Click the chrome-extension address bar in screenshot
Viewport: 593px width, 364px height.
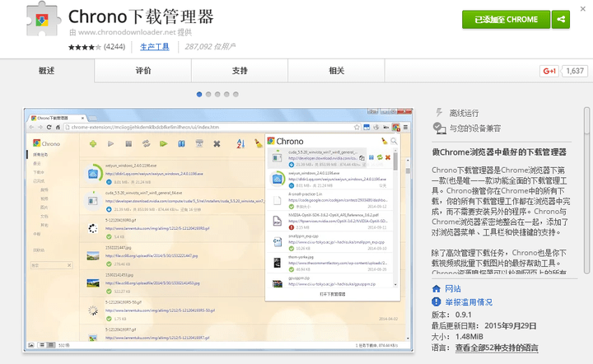212,127
